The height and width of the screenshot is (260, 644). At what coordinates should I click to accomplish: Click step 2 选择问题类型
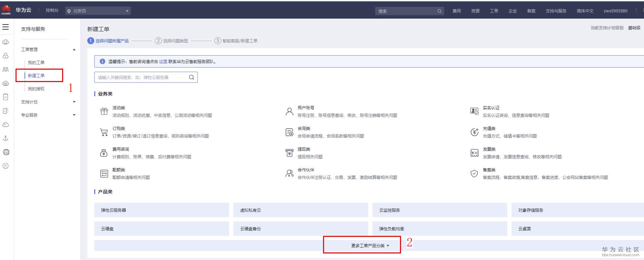[x=172, y=41]
